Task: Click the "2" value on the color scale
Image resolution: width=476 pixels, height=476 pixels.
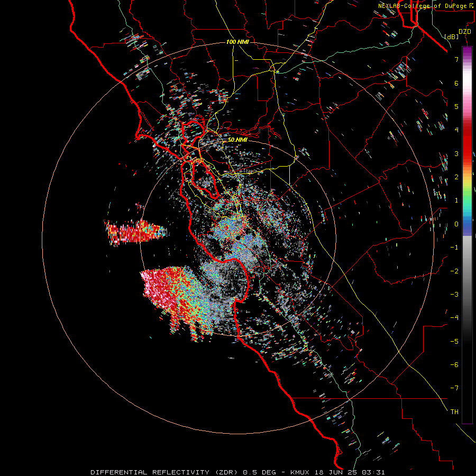Action: pos(456,177)
